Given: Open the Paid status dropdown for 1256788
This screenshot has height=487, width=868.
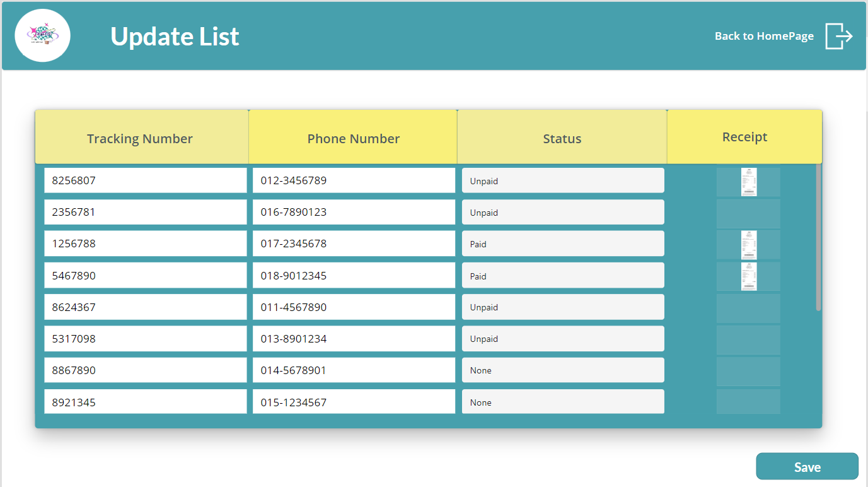Looking at the screenshot, I should point(562,243).
